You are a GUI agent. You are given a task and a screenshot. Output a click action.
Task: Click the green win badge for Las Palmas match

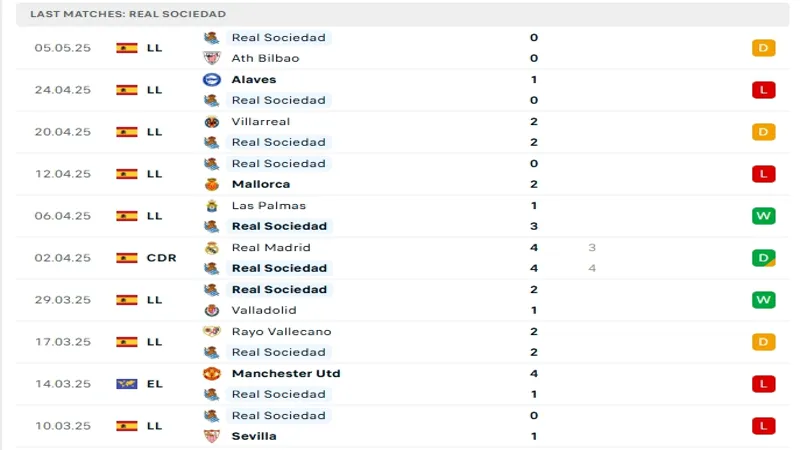click(764, 216)
